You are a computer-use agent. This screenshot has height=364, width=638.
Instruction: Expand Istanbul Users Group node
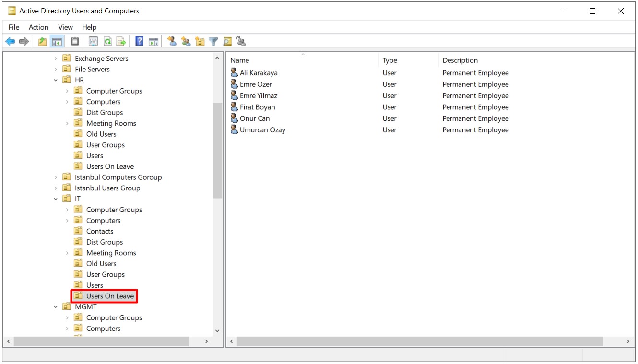(x=56, y=188)
